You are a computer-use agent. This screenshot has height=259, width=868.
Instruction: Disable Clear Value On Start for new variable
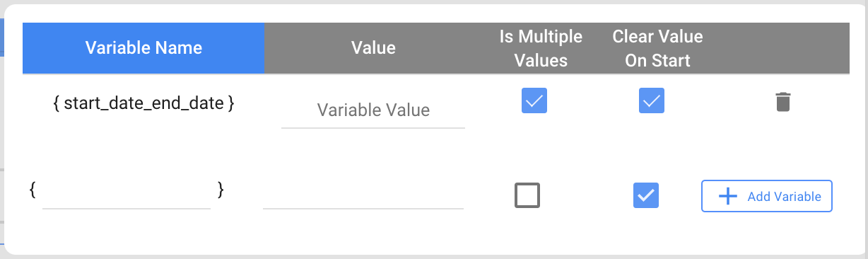(646, 195)
